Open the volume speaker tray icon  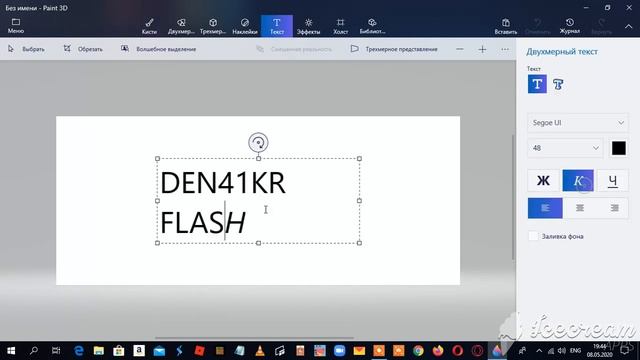(562, 351)
